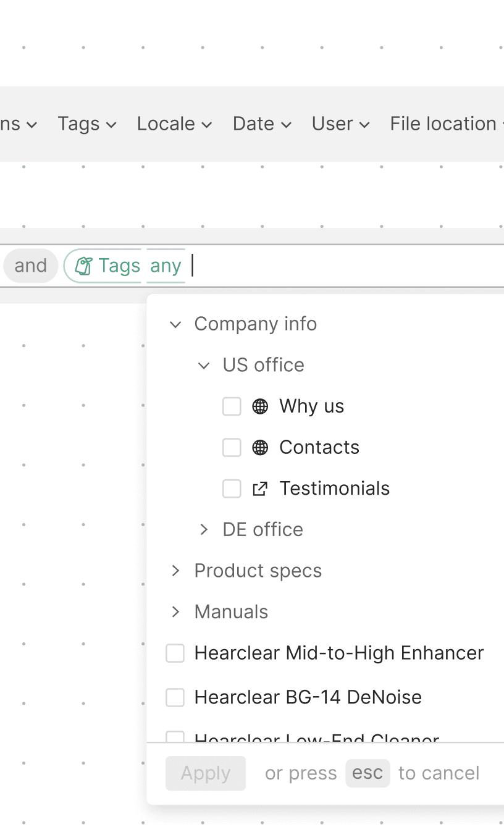Expand the Product specs node
The width and height of the screenshot is (504, 835).
pos(175,571)
